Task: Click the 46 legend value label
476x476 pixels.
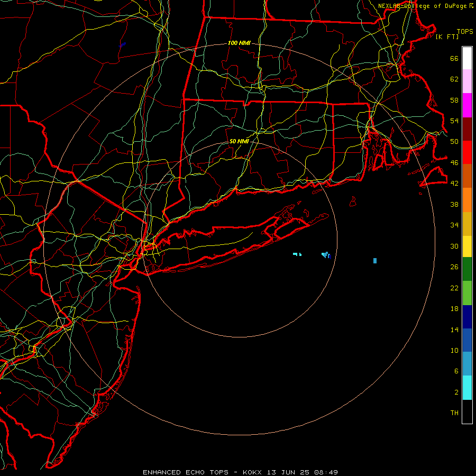Action: click(454, 162)
